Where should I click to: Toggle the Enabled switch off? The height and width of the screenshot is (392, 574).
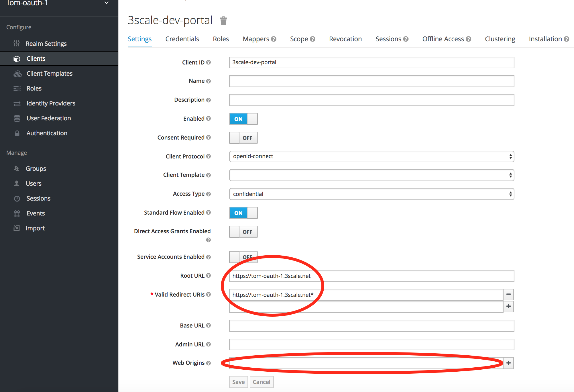[243, 119]
